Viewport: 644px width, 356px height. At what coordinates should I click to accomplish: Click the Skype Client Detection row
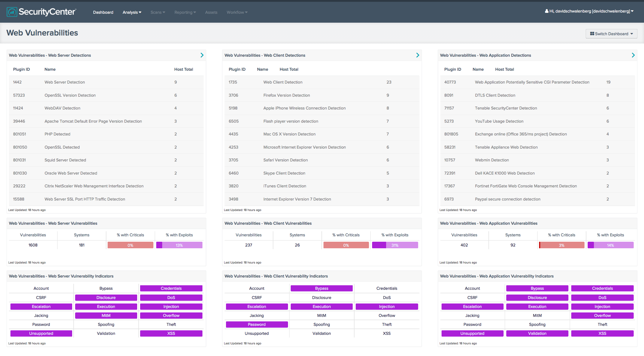(x=322, y=173)
